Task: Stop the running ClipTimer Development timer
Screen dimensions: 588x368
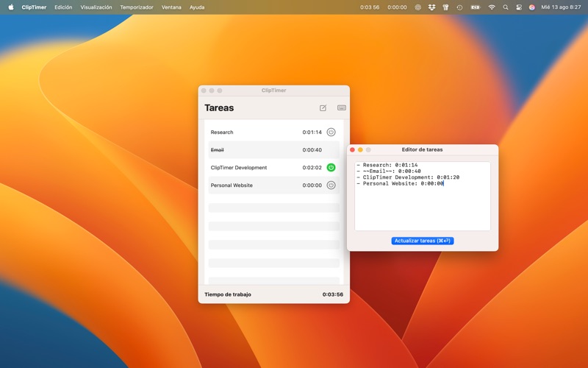Action: click(x=331, y=168)
